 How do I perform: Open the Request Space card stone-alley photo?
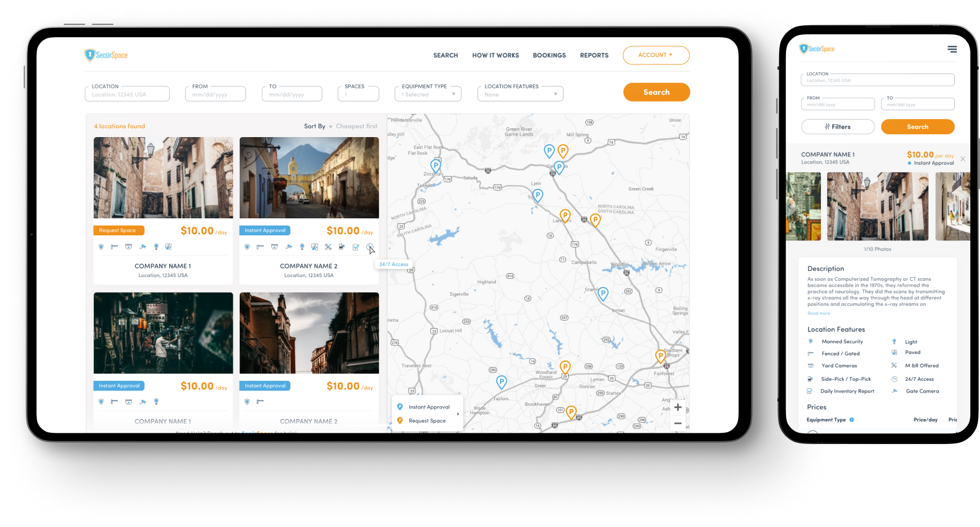pos(163,178)
